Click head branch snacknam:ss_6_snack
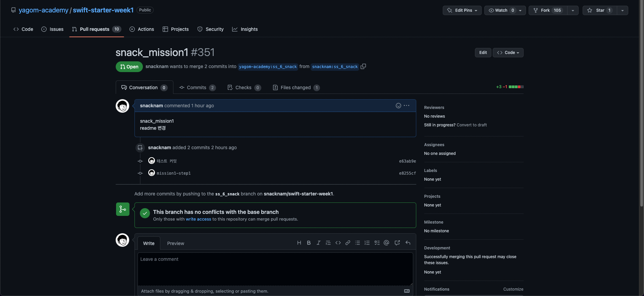 click(x=335, y=67)
